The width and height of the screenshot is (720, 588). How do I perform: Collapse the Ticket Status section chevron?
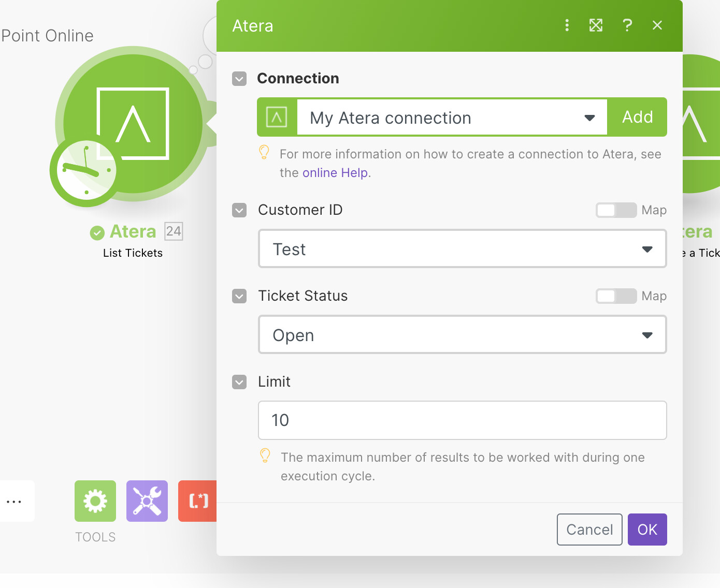[x=239, y=296]
